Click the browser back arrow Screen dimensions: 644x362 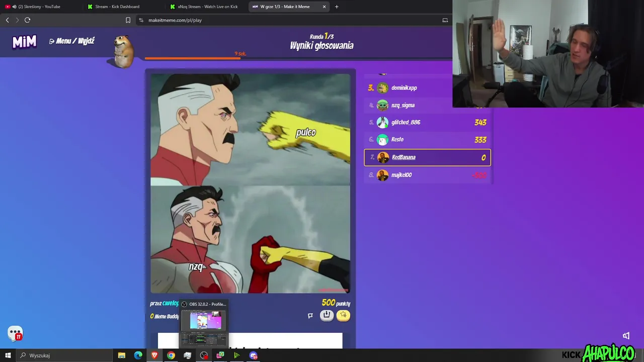pos(7,20)
